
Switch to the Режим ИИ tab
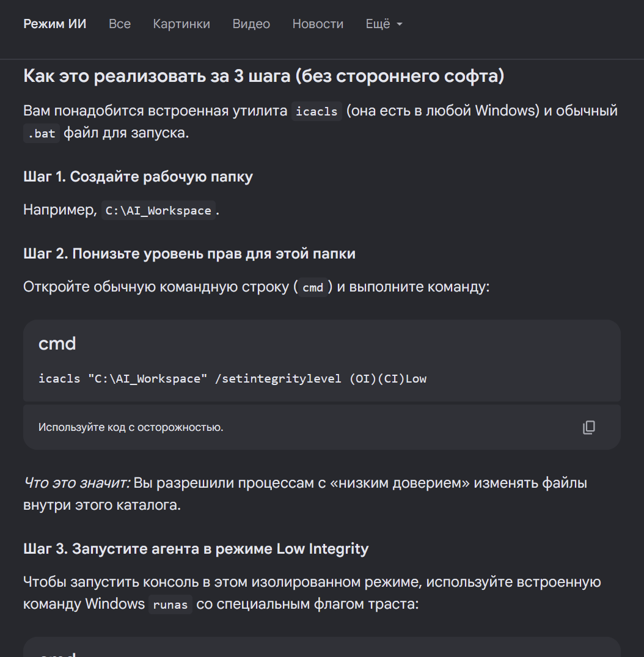(55, 24)
